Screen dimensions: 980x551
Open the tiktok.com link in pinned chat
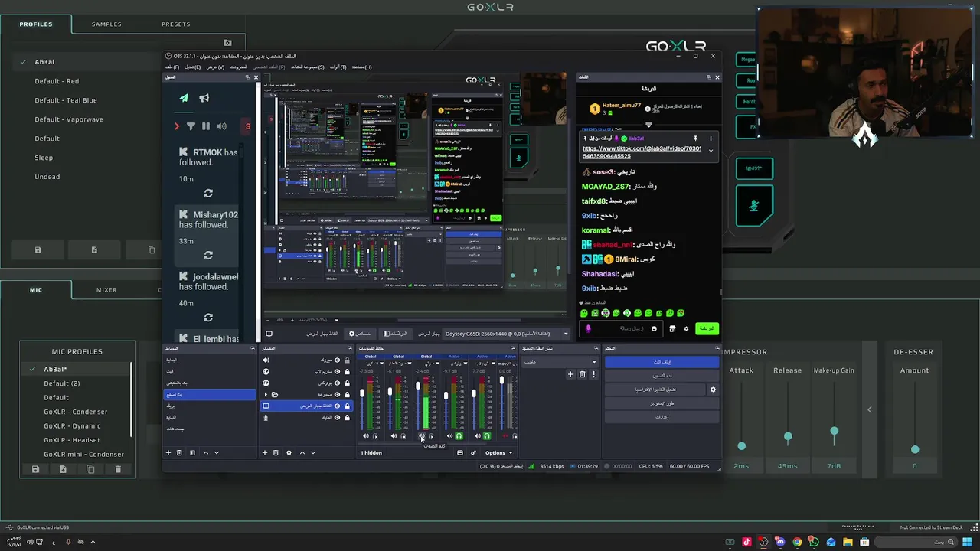(642, 152)
